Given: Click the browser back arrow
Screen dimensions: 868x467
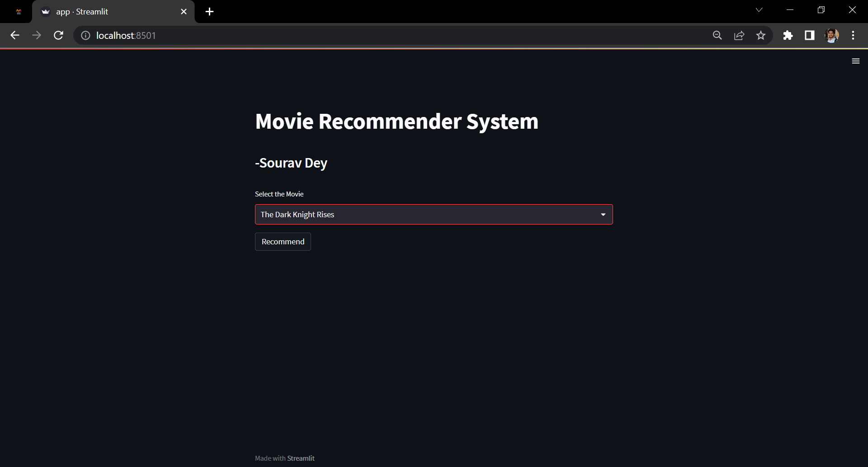Looking at the screenshot, I should click(14, 35).
